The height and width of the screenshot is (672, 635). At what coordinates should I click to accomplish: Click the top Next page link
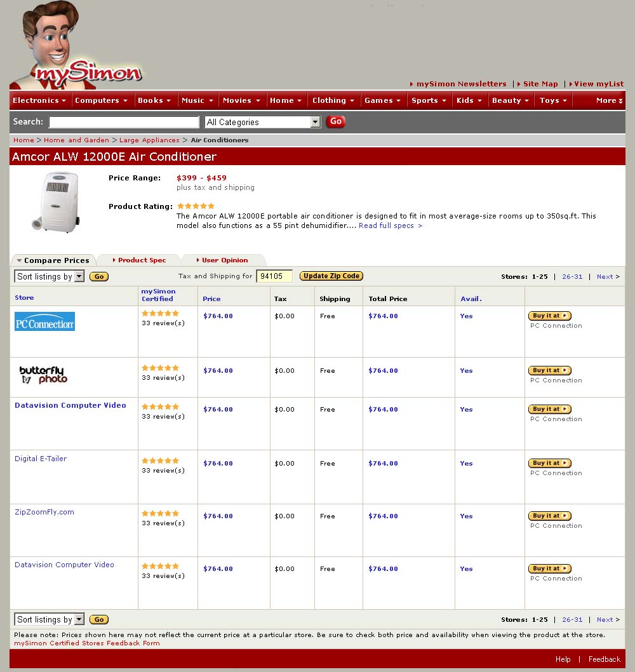tap(608, 276)
